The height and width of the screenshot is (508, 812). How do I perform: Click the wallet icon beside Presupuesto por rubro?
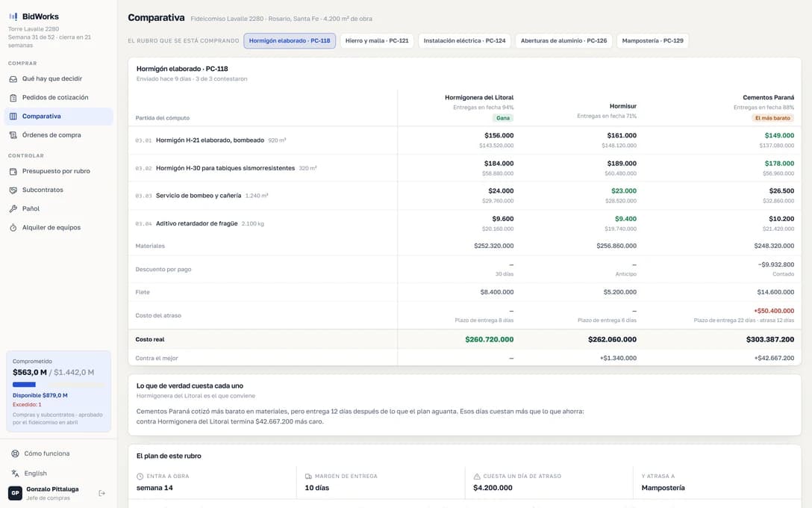tap(13, 171)
